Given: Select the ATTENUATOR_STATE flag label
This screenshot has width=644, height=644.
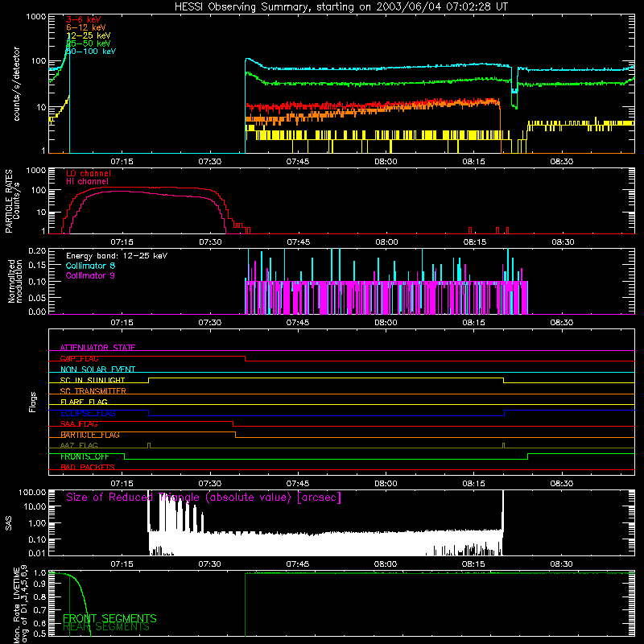Looking at the screenshot, I should click(97, 348).
